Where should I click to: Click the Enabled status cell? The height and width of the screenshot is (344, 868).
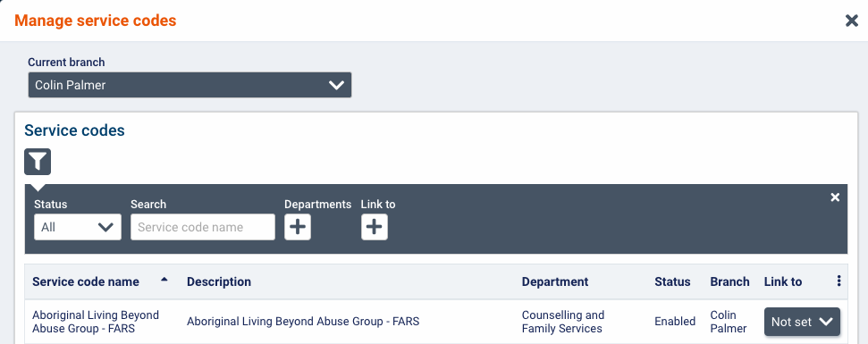tap(675, 322)
